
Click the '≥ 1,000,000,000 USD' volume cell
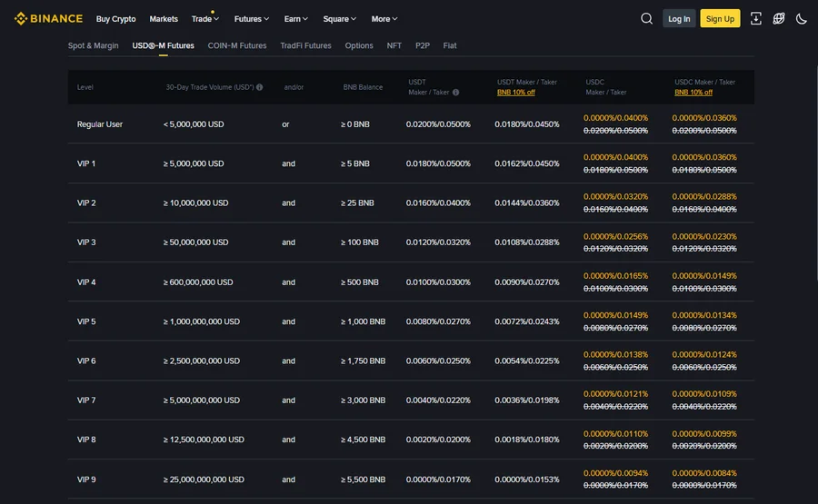coord(202,321)
